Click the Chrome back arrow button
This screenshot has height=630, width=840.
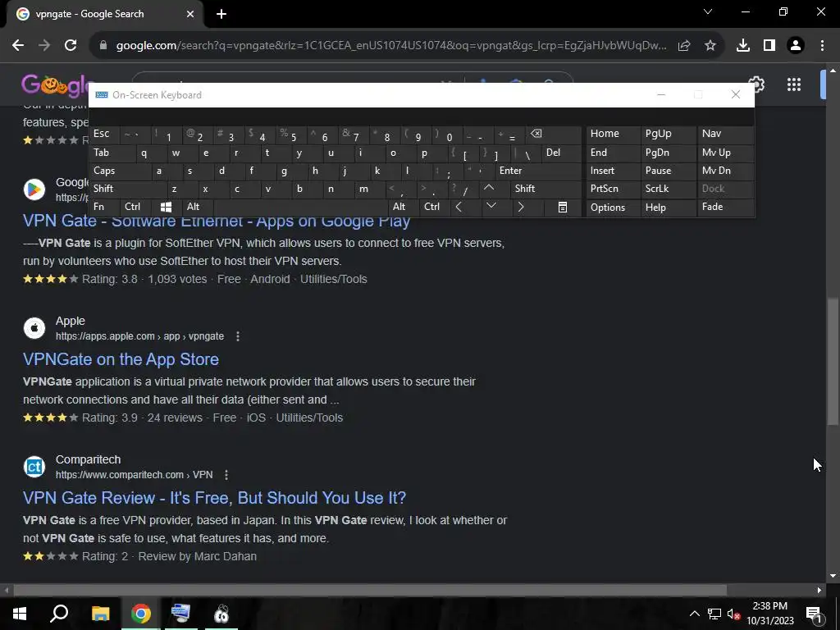18,46
